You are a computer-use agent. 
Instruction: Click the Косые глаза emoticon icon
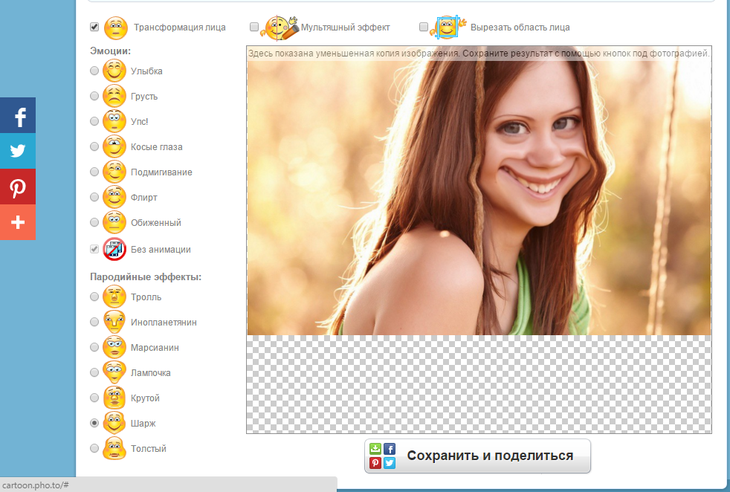coord(115,147)
